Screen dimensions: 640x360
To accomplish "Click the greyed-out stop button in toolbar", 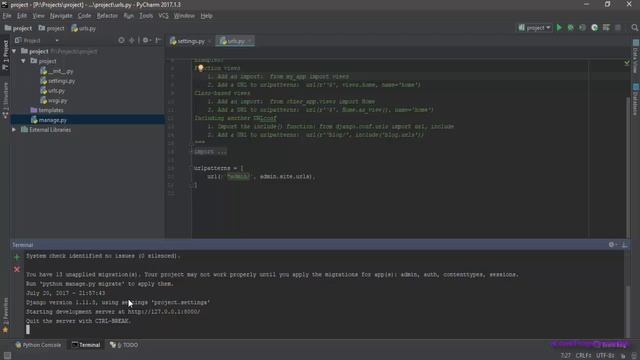I will point(618,28).
